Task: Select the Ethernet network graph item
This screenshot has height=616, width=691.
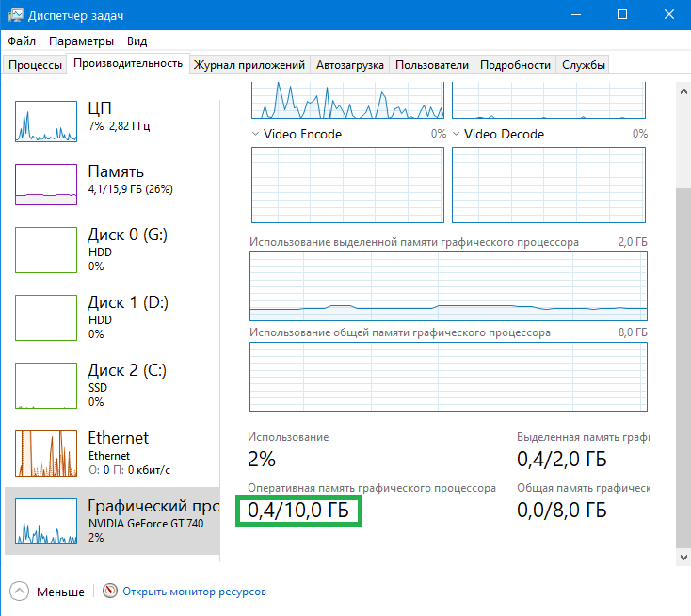Action: [112, 453]
